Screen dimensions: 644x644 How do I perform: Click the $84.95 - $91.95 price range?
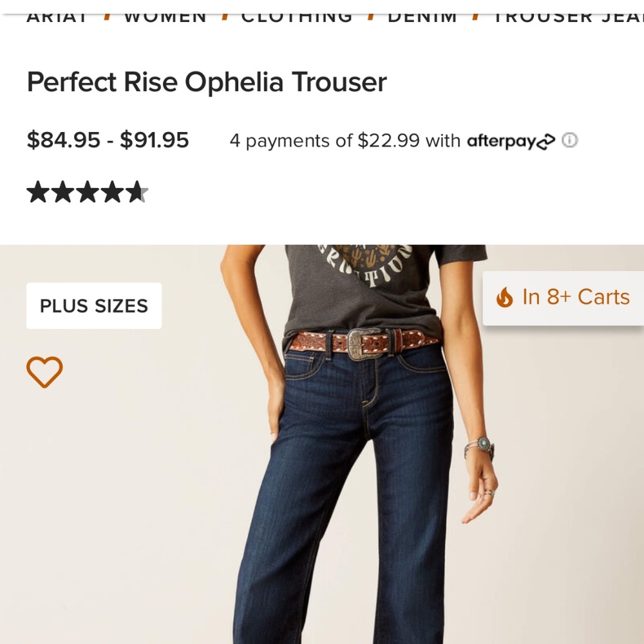pyautogui.click(x=108, y=140)
